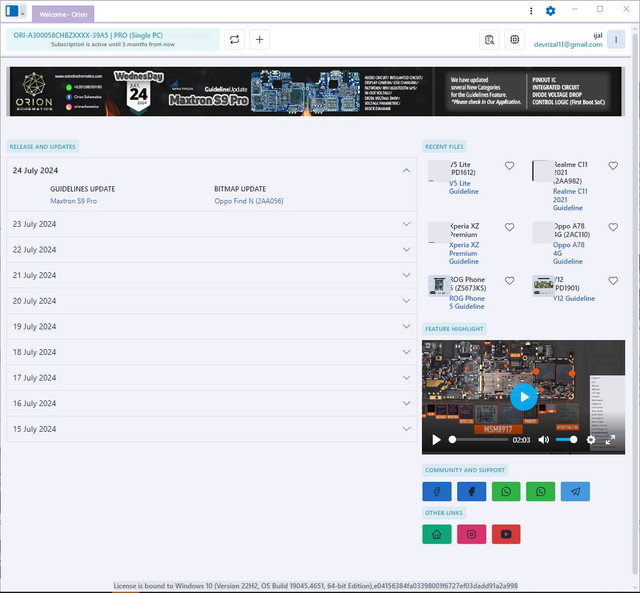640x593 pixels.
Task: Favorite the V5 Lite recent file
Action: click(x=509, y=166)
